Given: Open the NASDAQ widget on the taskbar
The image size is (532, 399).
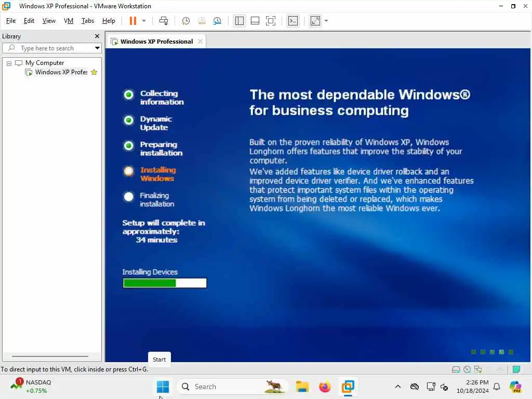Looking at the screenshot, I should point(31,387).
